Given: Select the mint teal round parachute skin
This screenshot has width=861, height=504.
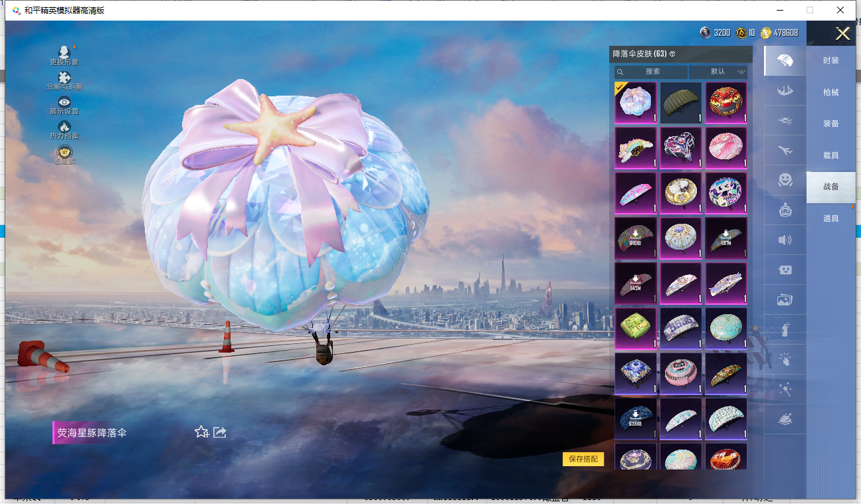Looking at the screenshot, I should click(726, 329).
